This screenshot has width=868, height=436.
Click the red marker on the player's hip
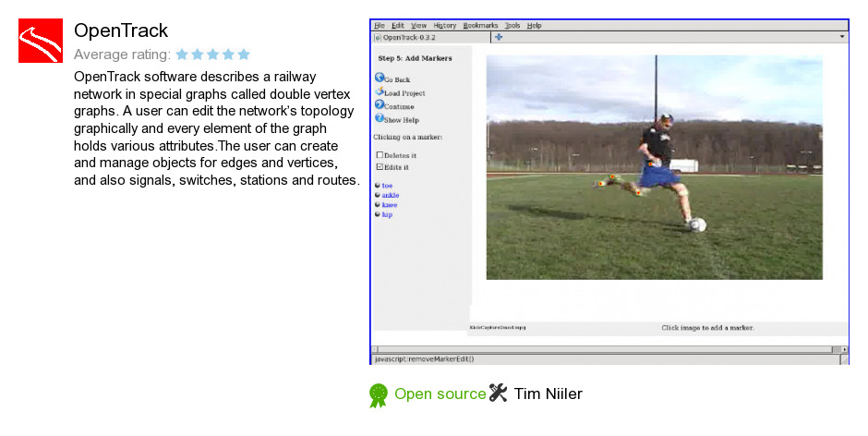point(650,164)
